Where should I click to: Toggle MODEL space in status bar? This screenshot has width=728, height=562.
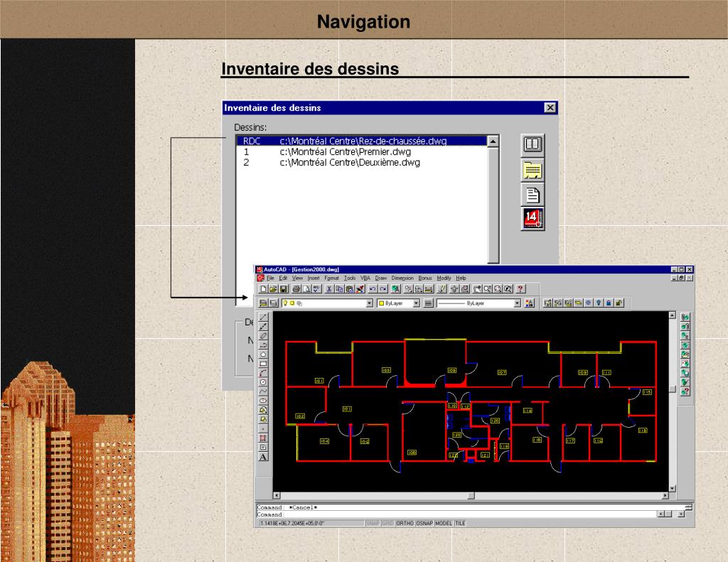point(444,523)
